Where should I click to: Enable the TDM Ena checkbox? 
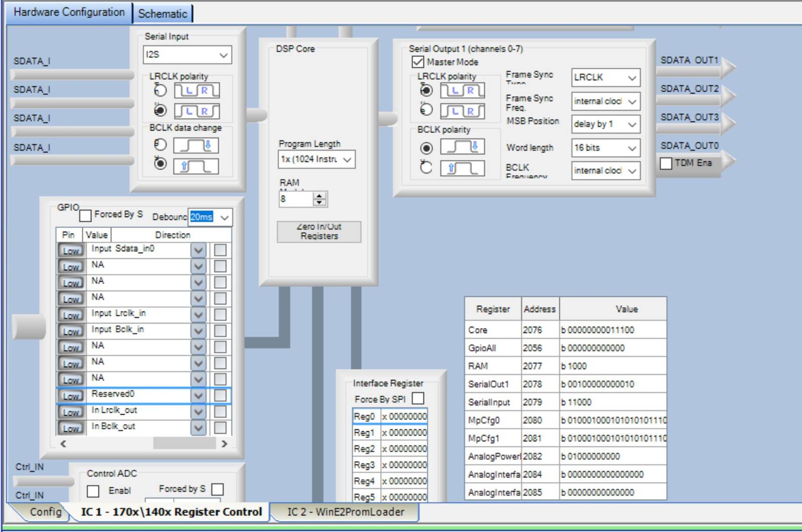tap(666, 163)
